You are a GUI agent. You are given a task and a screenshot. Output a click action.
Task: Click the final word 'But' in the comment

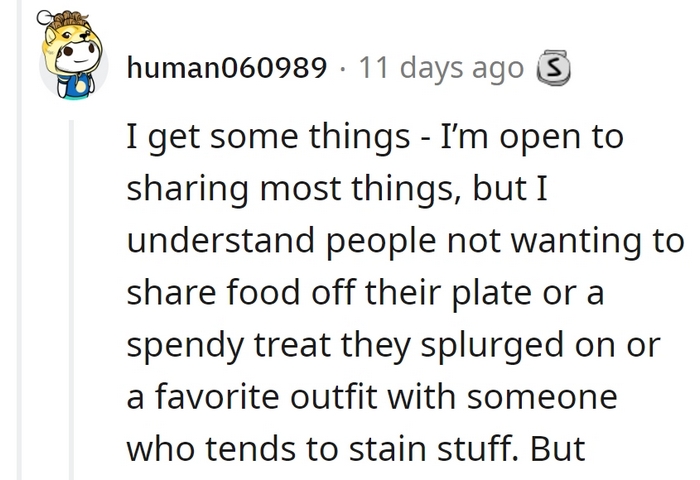[x=558, y=448]
